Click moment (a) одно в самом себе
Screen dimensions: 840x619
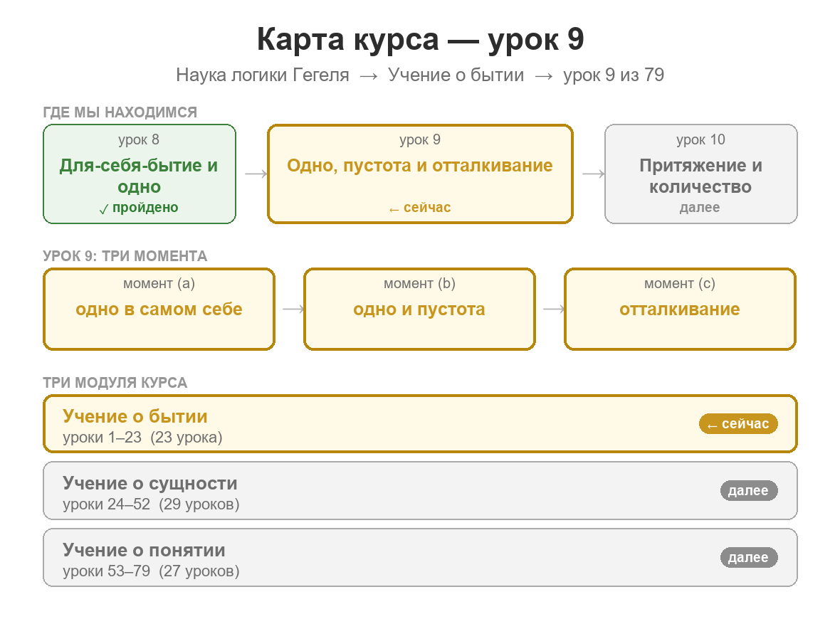(159, 309)
